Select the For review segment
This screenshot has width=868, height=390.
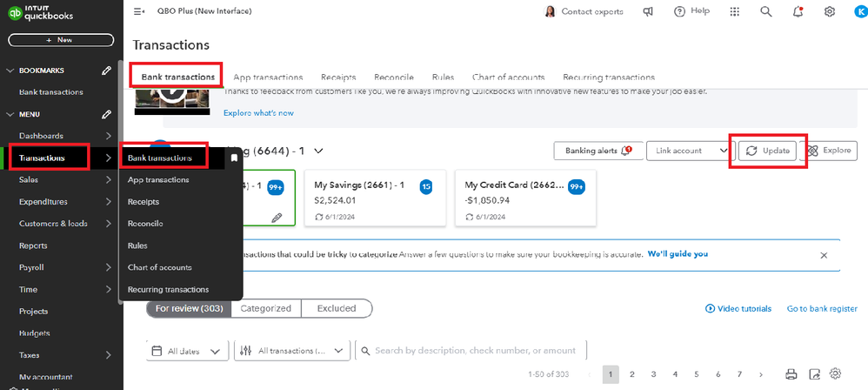click(189, 308)
